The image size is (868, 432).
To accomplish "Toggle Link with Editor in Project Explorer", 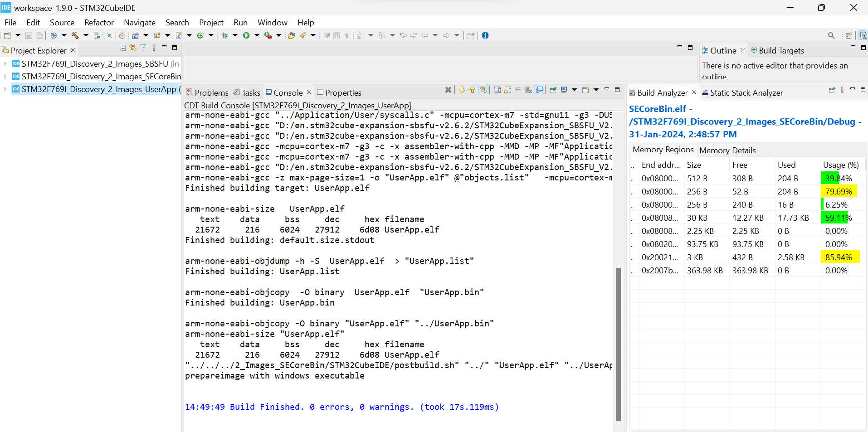I will click(132, 48).
